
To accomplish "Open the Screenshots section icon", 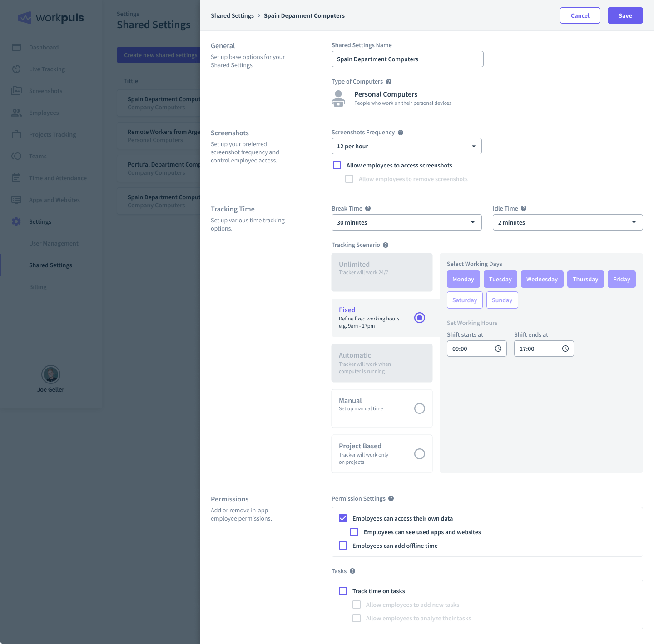I will click(x=16, y=91).
